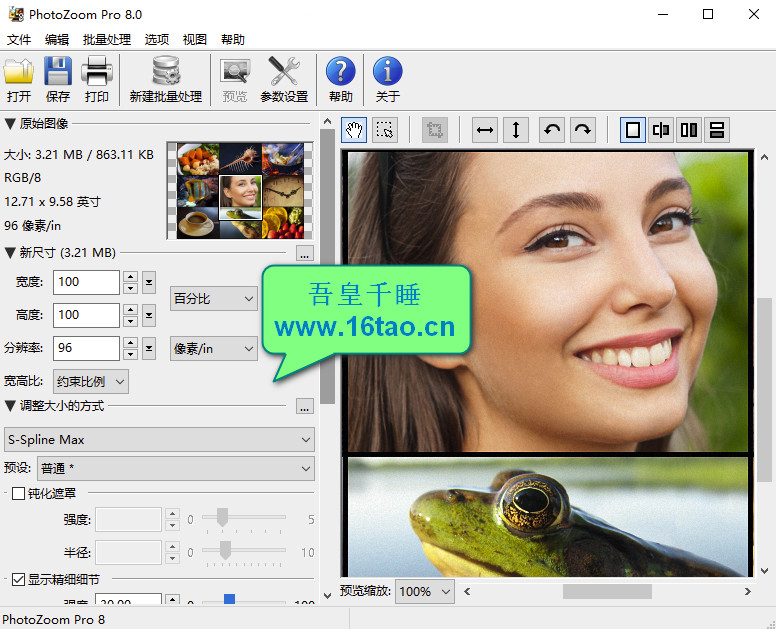Click the ellipsis button beside 新尺寸

(x=305, y=253)
